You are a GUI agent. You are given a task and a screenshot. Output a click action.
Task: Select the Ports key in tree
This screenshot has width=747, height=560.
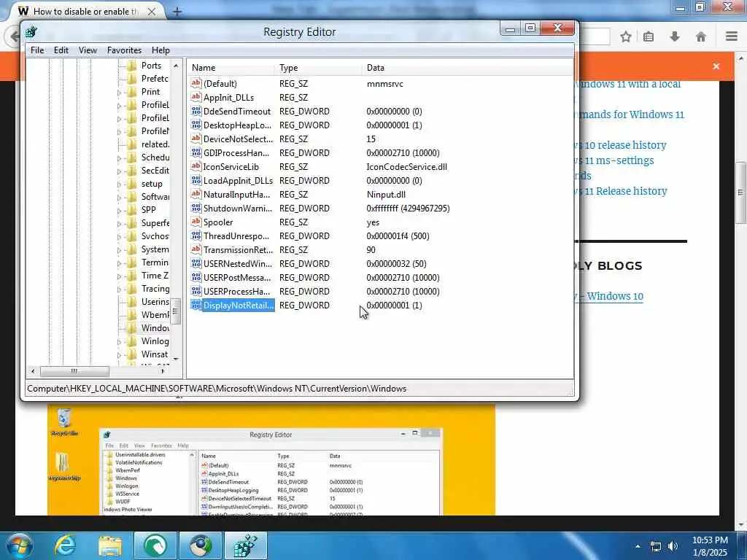(x=151, y=65)
